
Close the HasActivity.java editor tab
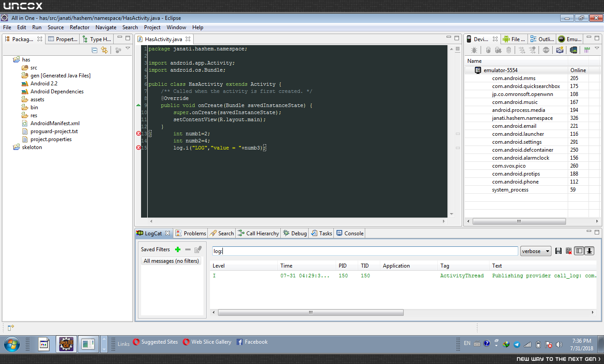pyautogui.click(x=188, y=39)
